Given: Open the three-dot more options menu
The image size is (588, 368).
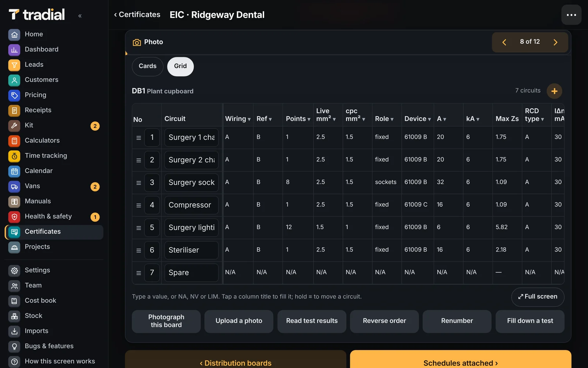Looking at the screenshot, I should [x=571, y=15].
